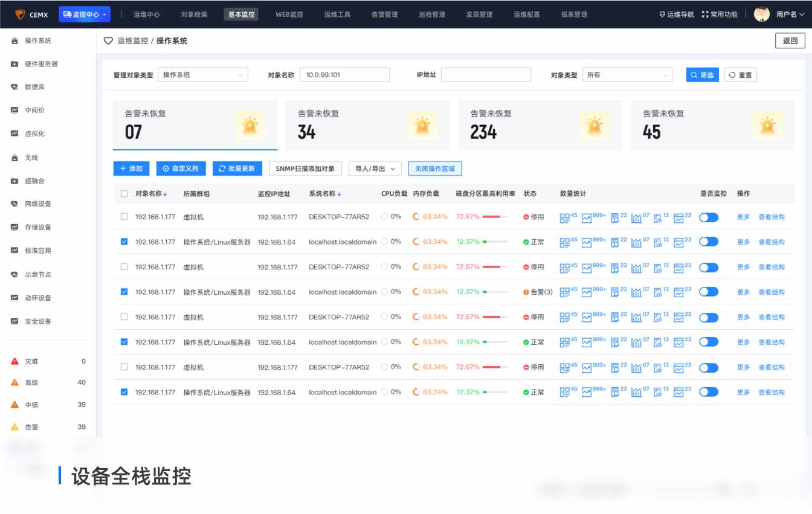Click the 中级 alert level icon
This screenshot has width=812, height=514.
15,405
